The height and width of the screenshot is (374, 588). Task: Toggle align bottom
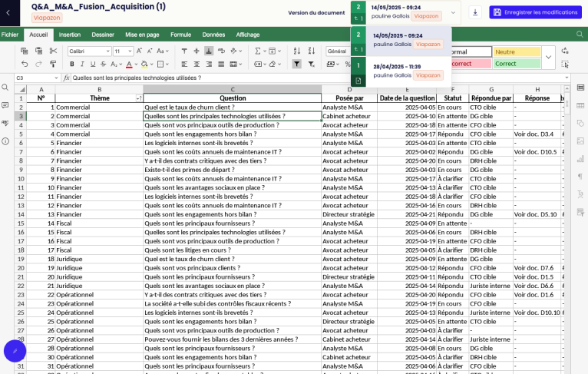click(209, 51)
